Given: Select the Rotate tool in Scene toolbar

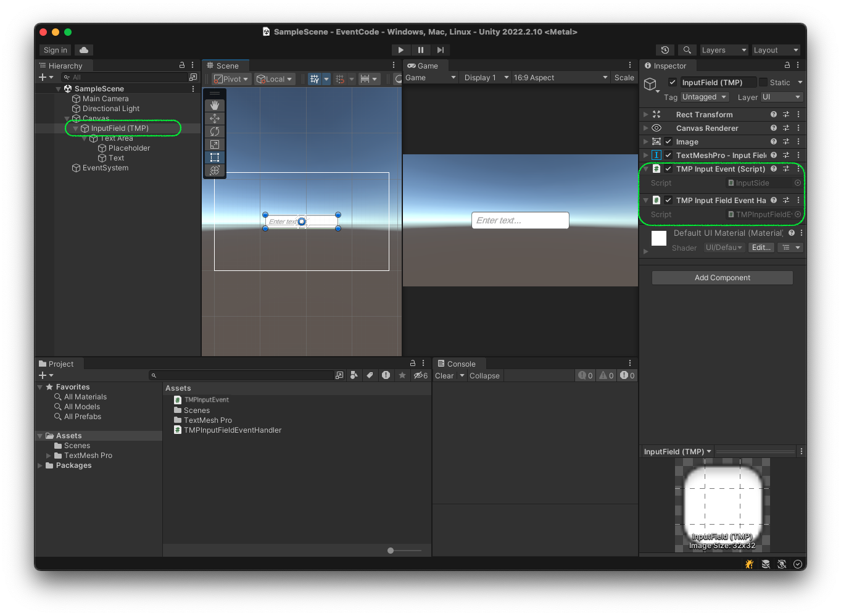Looking at the screenshot, I should tap(215, 131).
